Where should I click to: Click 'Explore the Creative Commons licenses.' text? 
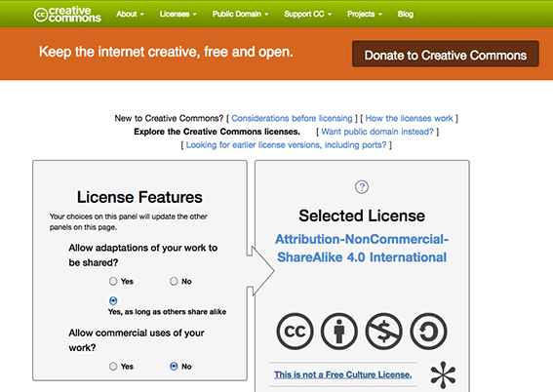(x=217, y=132)
